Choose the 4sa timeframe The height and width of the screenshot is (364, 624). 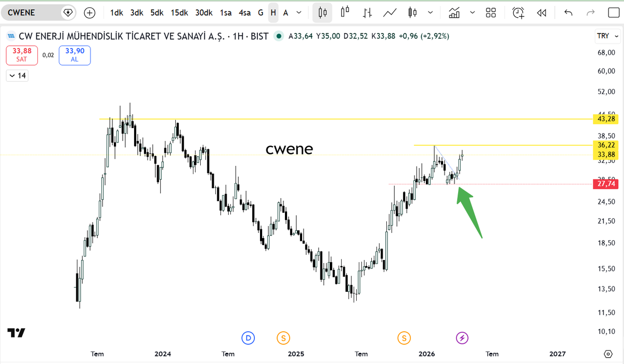coord(244,12)
